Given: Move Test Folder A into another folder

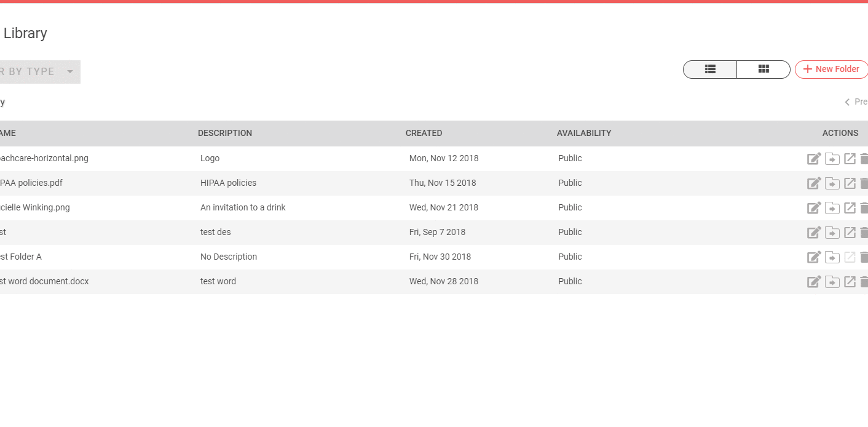Looking at the screenshot, I should point(832,257).
